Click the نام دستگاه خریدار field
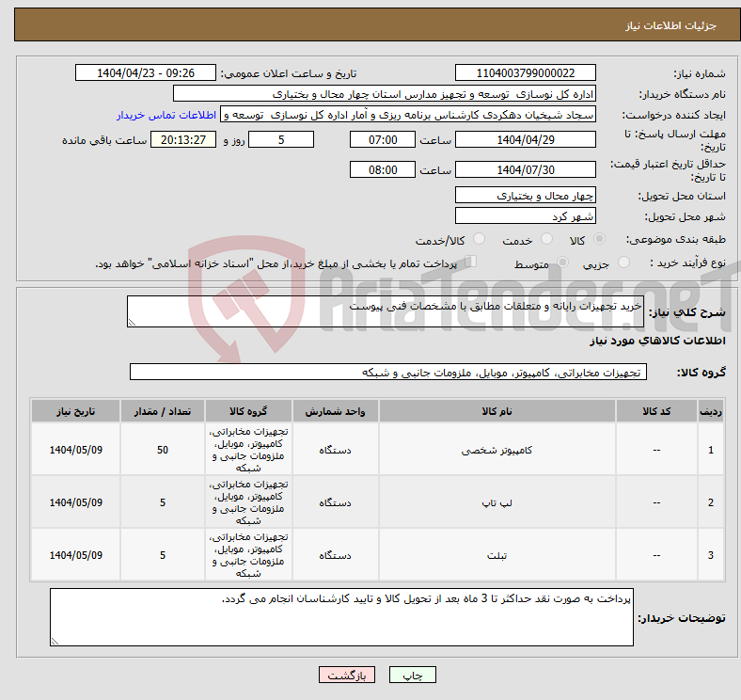This screenshot has height=700, width=741. click(x=385, y=94)
